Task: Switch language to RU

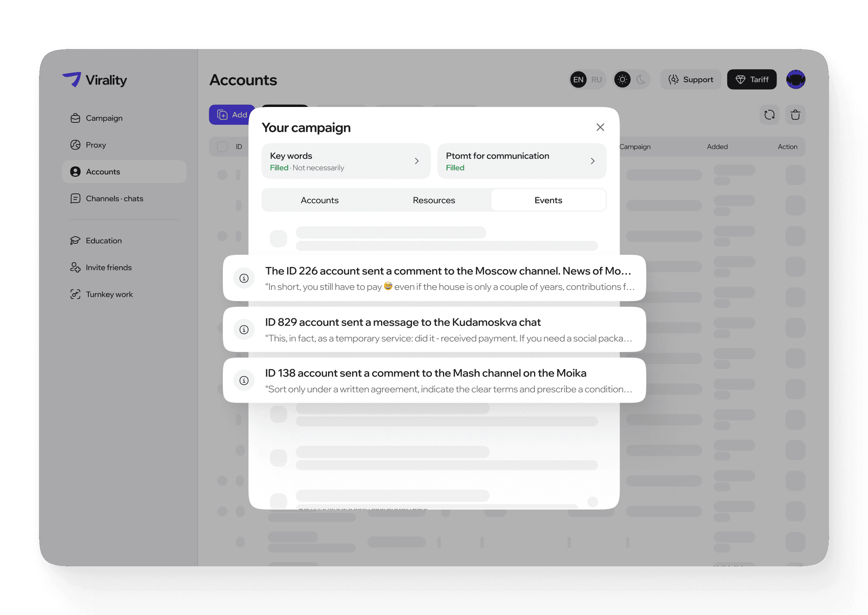Action: [596, 79]
